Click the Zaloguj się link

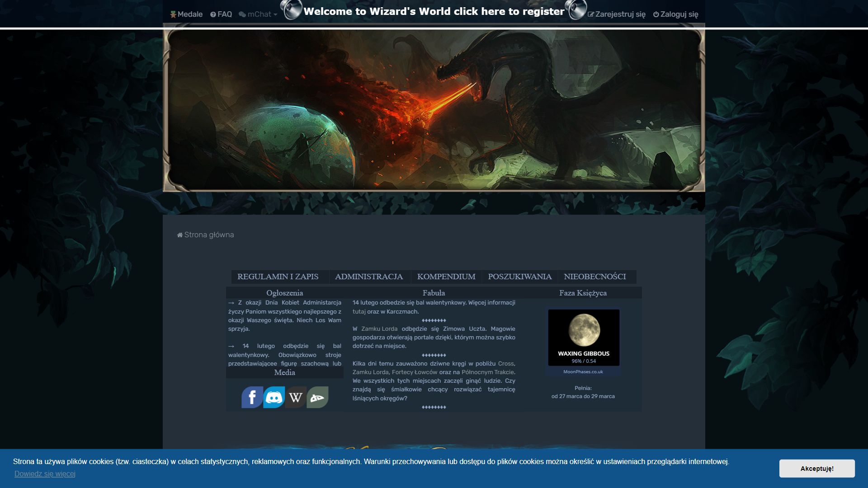pyautogui.click(x=676, y=14)
